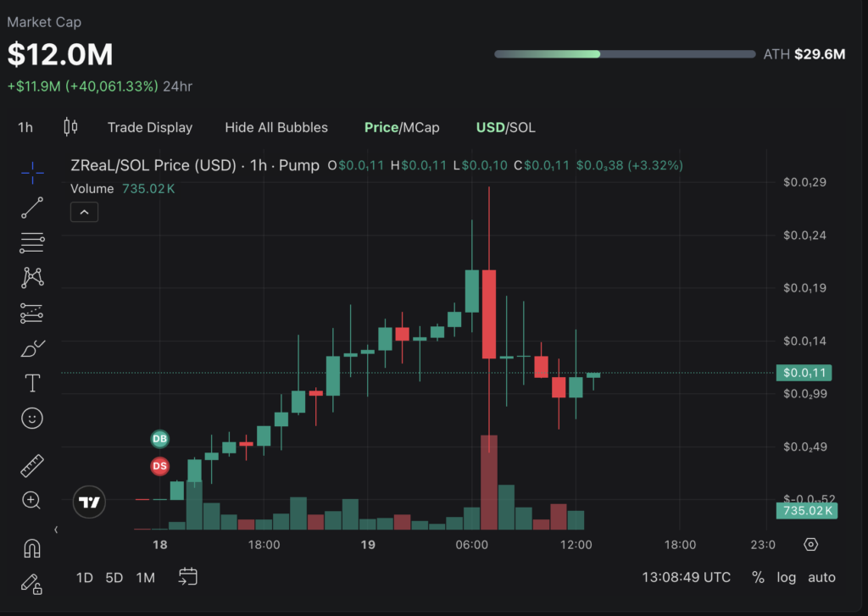Select the trend line drawing tool
The image size is (868, 616).
click(x=32, y=208)
